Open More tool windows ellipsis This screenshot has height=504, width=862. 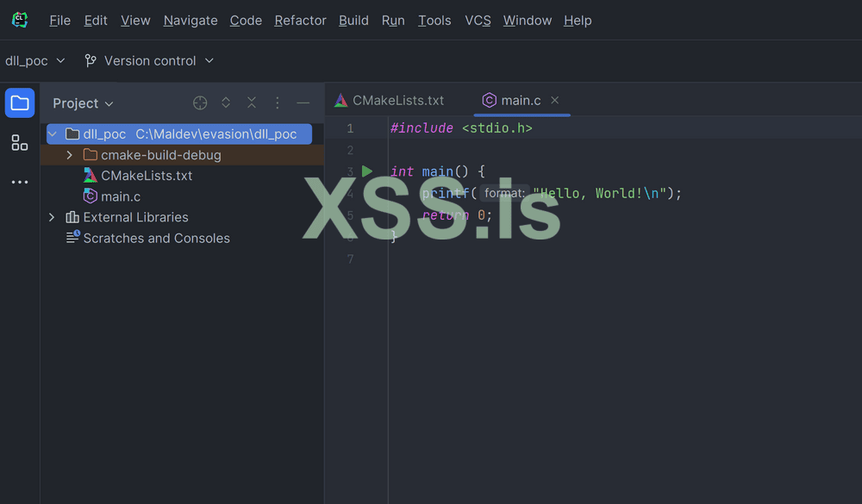(x=20, y=182)
